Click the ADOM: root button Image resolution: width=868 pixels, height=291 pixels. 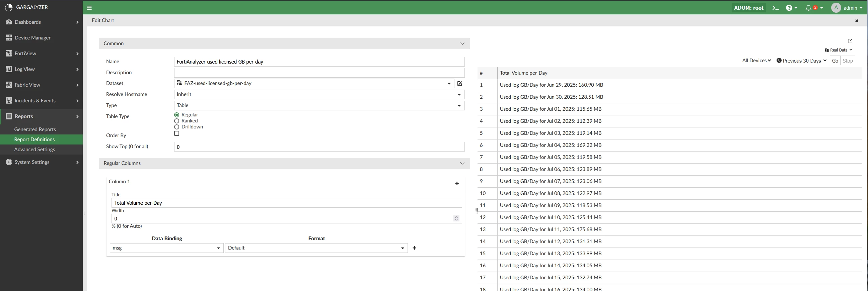tap(748, 8)
